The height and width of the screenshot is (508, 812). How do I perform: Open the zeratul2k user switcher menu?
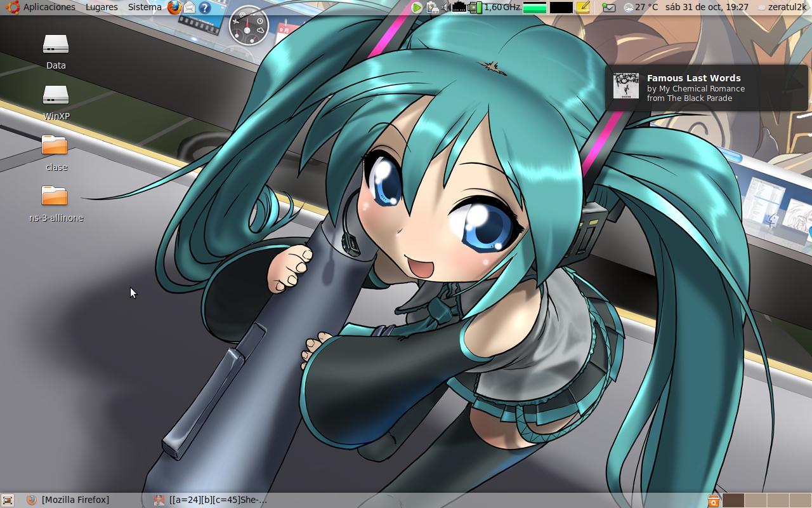pyautogui.click(x=786, y=8)
